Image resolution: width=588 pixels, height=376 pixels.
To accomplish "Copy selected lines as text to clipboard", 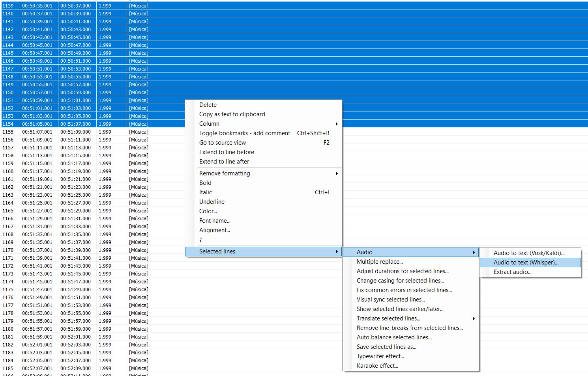I will click(x=232, y=114).
